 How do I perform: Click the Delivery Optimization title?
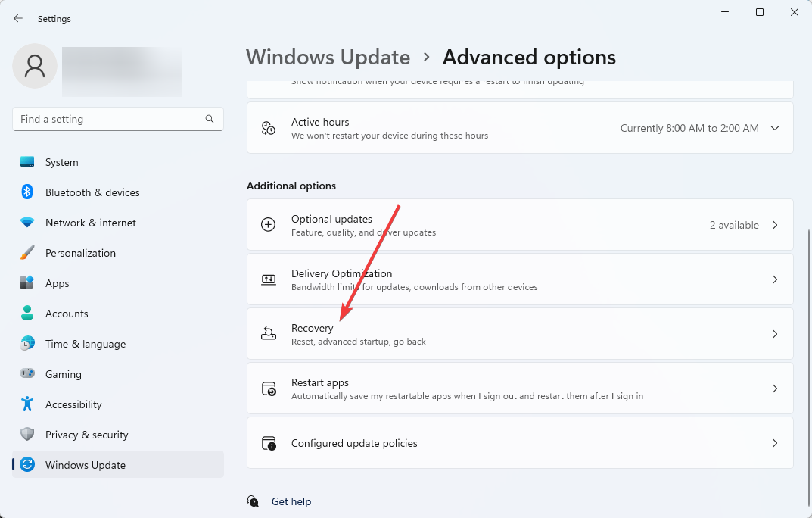coord(342,273)
